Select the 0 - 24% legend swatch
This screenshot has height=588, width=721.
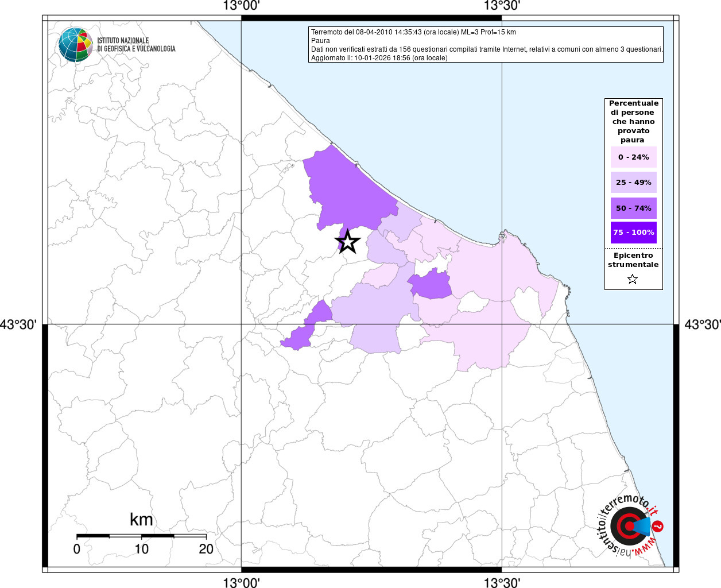[x=633, y=157]
